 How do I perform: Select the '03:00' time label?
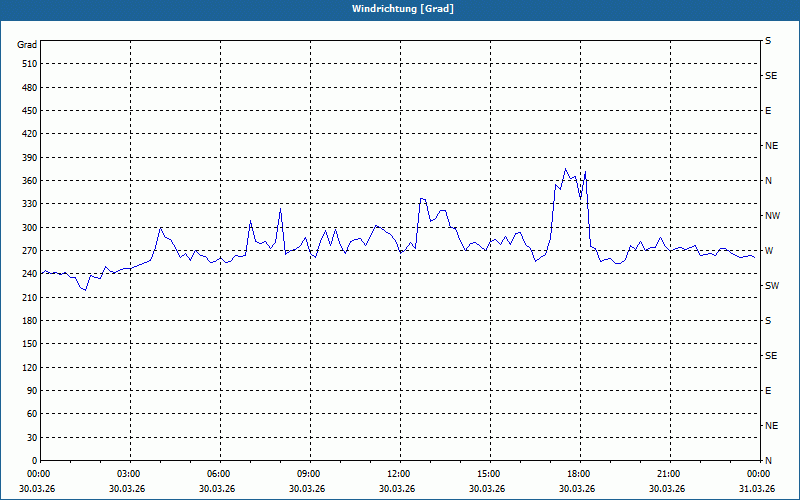[x=129, y=474]
